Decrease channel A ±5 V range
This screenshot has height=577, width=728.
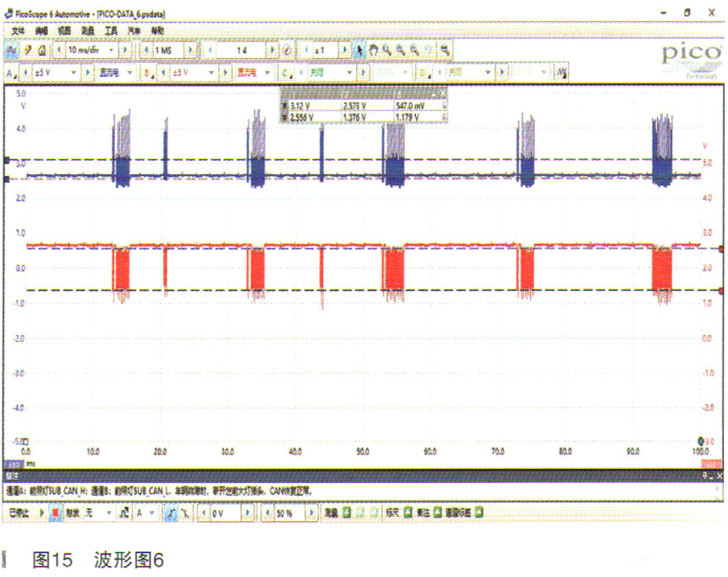[x=26, y=73]
